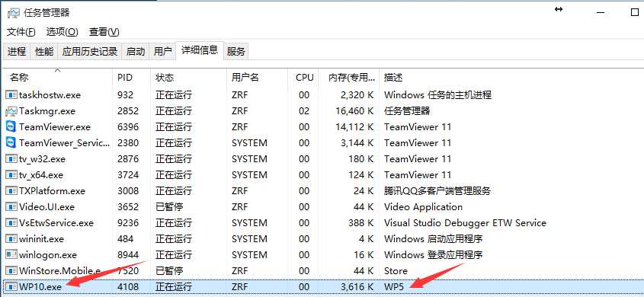Sort by the 内存(专用 column header
The image size is (644, 297).
tap(349, 77)
